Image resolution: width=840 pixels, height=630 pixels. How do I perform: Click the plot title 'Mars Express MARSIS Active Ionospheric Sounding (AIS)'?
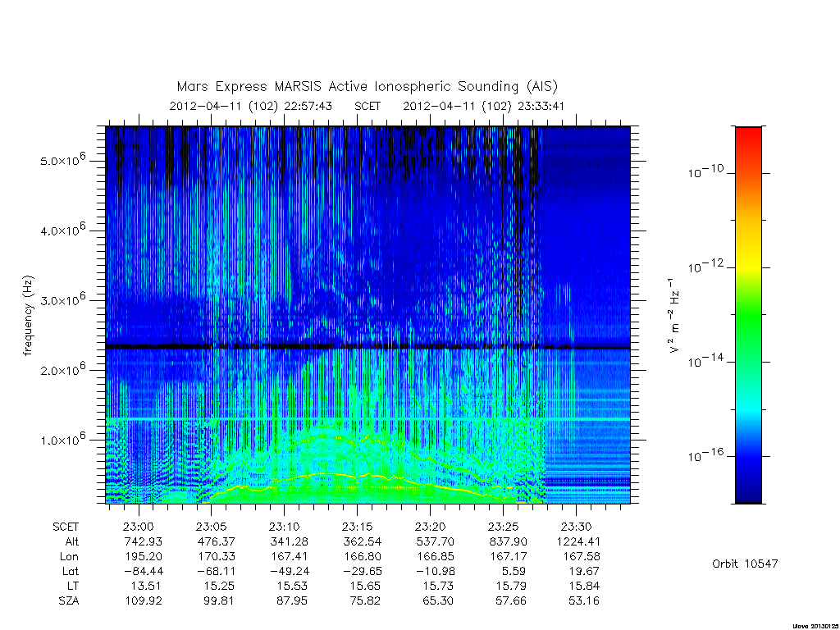click(x=367, y=87)
